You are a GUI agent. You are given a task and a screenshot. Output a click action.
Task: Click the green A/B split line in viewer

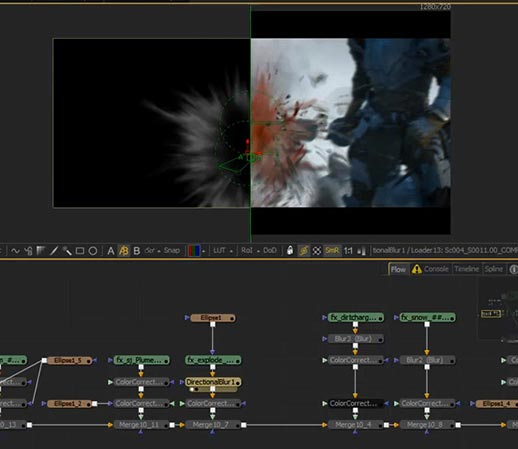pyautogui.click(x=251, y=123)
